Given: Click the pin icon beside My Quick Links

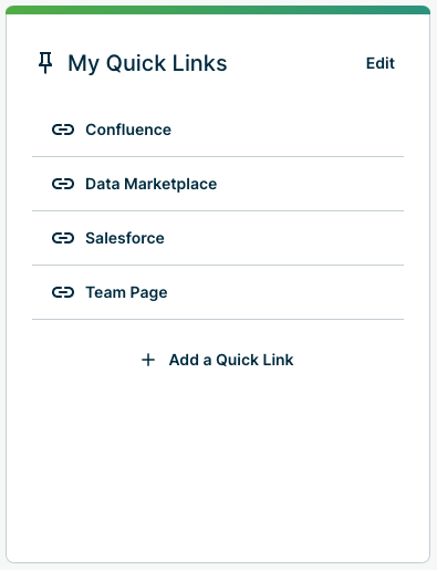Looking at the screenshot, I should click(x=45, y=63).
